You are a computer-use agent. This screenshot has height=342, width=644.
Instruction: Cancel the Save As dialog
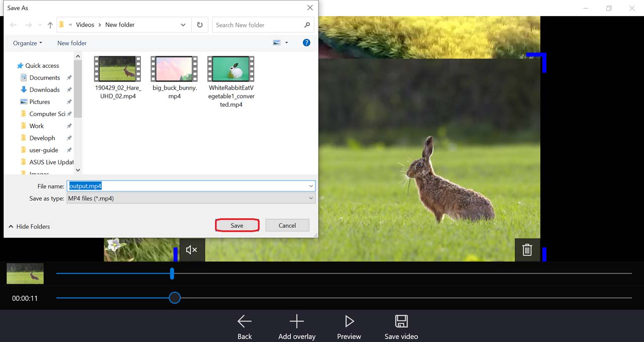click(287, 225)
